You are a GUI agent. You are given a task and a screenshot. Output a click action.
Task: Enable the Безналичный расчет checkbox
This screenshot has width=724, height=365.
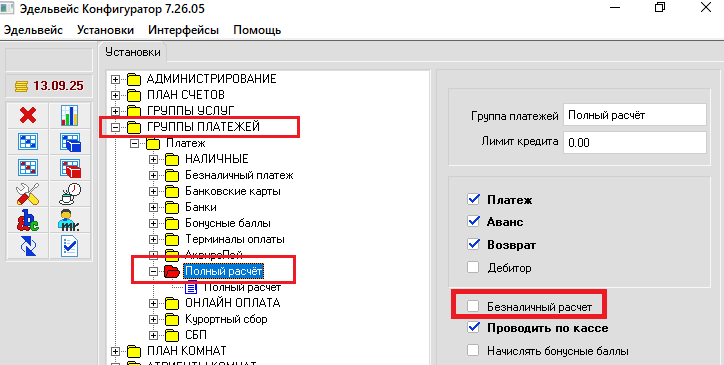(x=473, y=306)
